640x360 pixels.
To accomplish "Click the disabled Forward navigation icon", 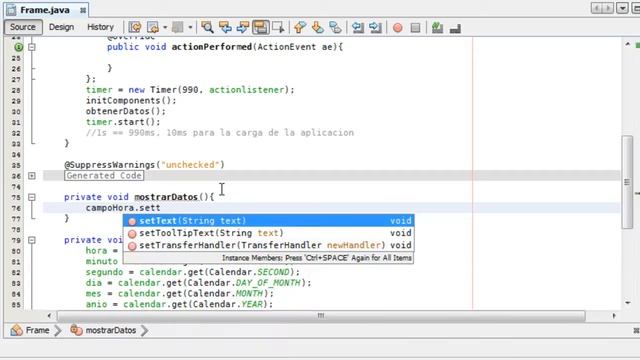I will point(178,27).
